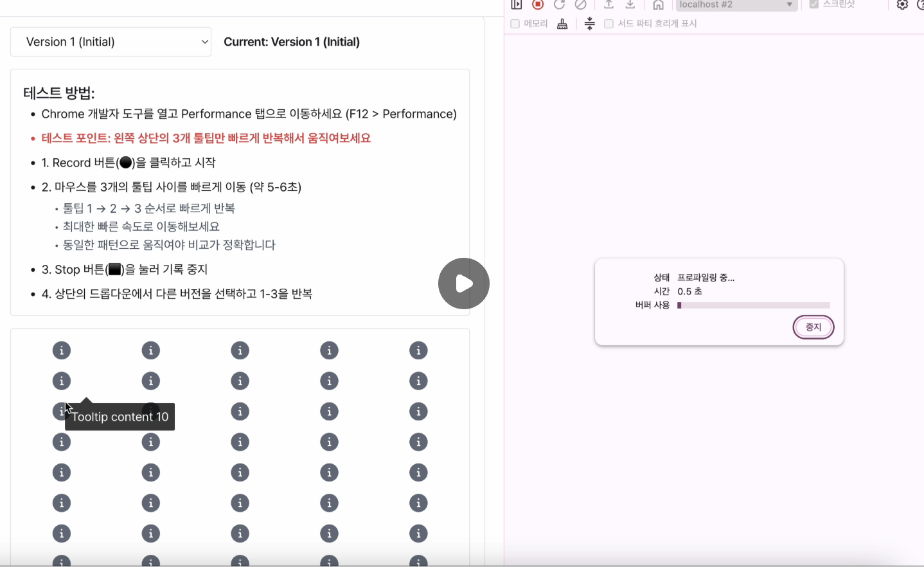Upload a profile with the load icon
The image size is (924, 567).
pyautogui.click(x=608, y=4)
